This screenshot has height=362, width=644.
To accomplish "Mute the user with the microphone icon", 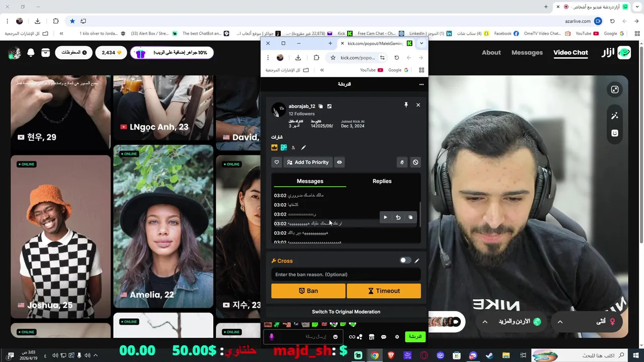I will pyautogui.click(x=402, y=162).
